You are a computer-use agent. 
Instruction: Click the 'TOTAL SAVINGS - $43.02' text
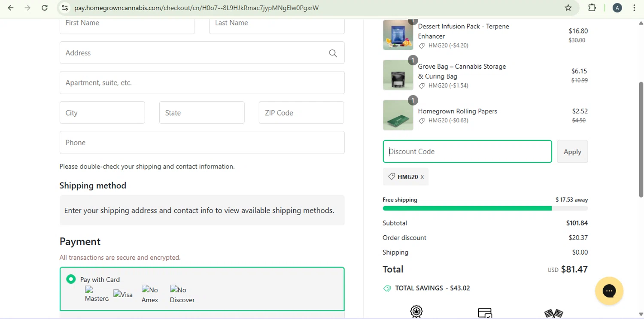(x=432, y=288)
